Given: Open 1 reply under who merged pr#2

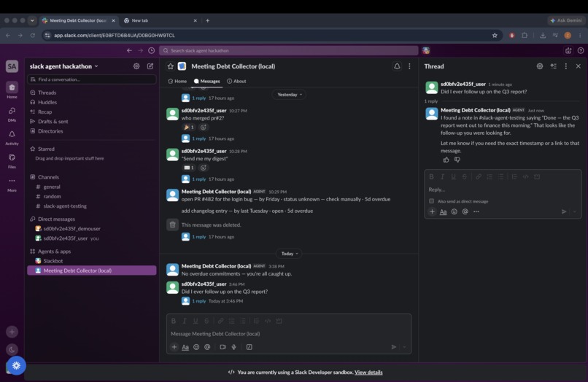Looking at the screenshot, I should [x=198, y=139].
